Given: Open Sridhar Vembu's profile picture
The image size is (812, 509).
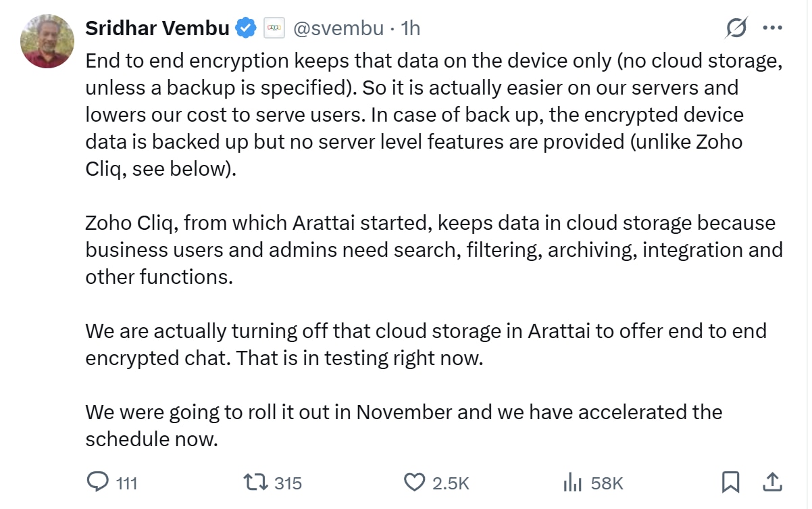Looking at the screenshot, I should (x=47, y=41).
